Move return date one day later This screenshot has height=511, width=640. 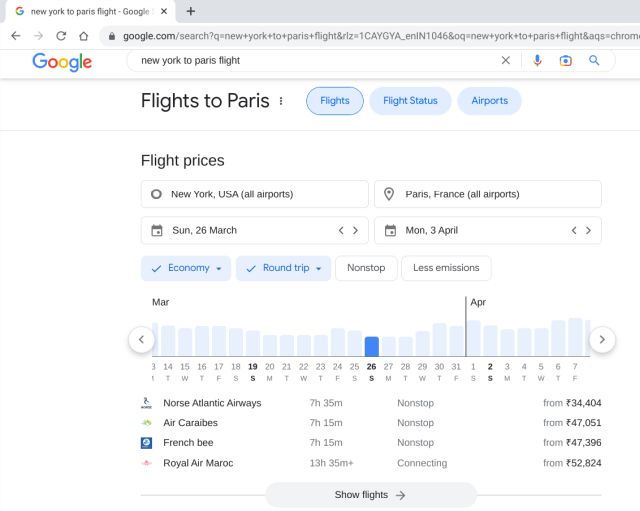tap(588, 231)
